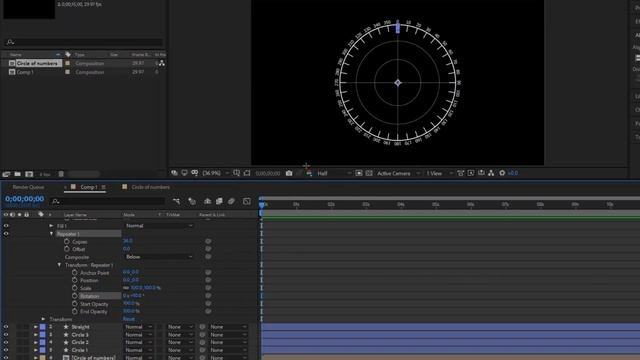The width and height of the screenshot is (640, 360).
Task: Open Straight layer blend mode dropdown
Action: [138, 327]
